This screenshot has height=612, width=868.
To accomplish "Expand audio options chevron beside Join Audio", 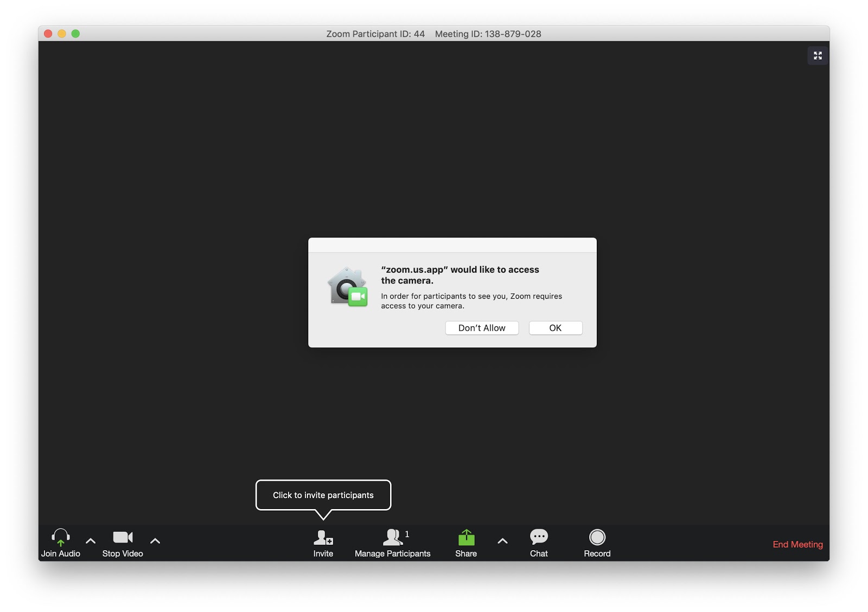I will click(x=91, y=540).
